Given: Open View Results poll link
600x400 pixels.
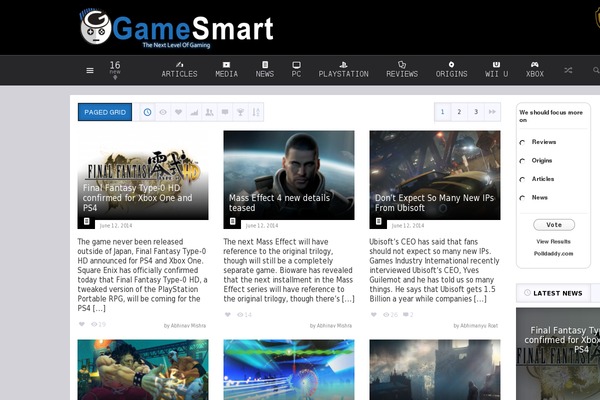Looking at the screenshot, I should (553, 242).
